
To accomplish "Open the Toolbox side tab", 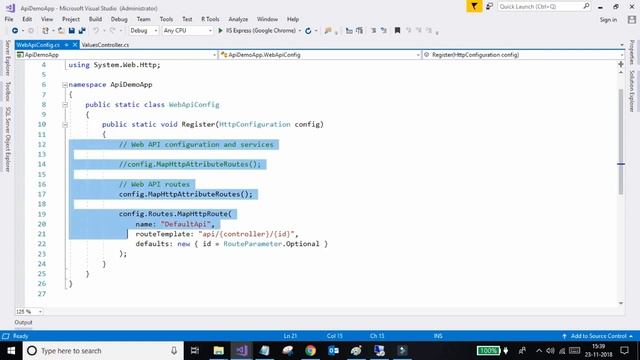I will 7,91.
